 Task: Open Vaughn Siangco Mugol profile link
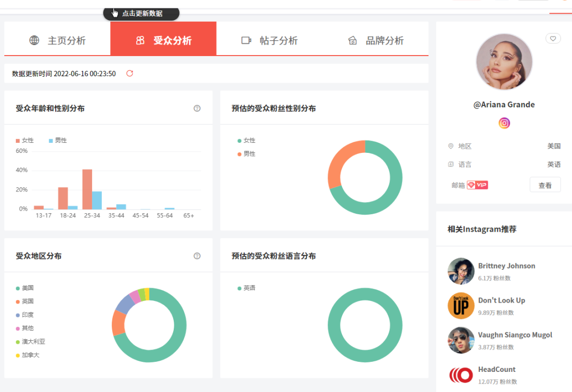pos(515,335)
